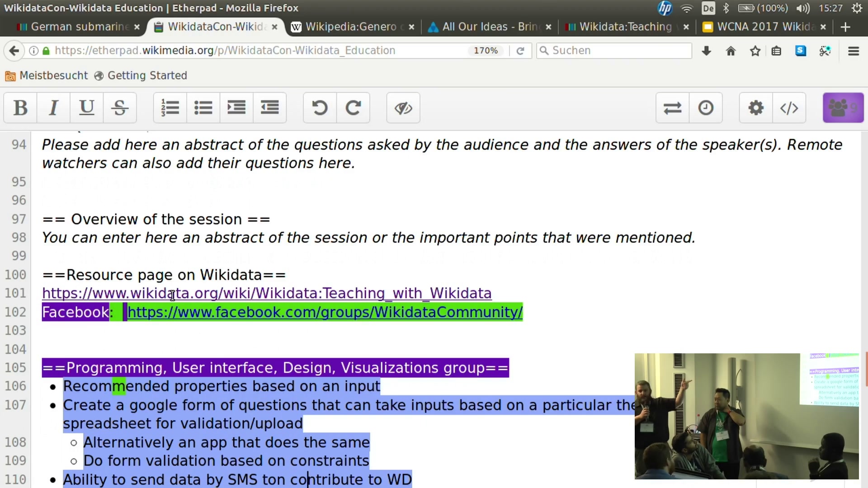Image resolution: width=868 pixels, height=488 pixels.
Task: Open the WikidataCommunity Facebook link
Action: [325, 312]
